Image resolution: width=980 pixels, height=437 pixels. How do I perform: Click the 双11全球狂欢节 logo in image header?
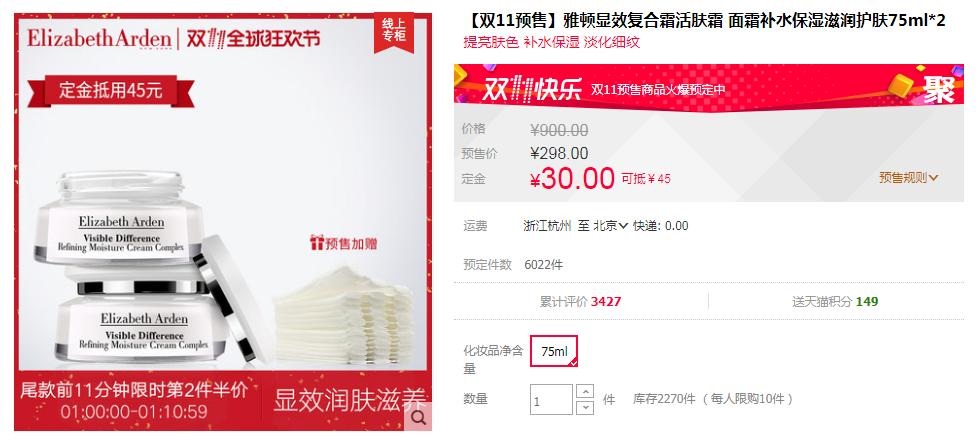coord(253,39)
